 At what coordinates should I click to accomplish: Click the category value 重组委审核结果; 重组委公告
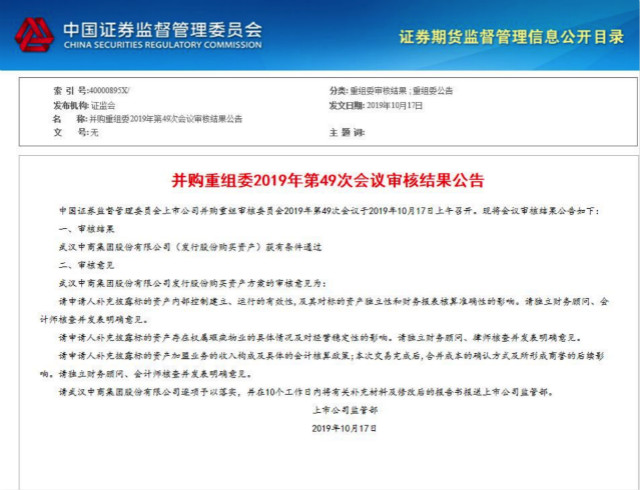pos(401,91)
